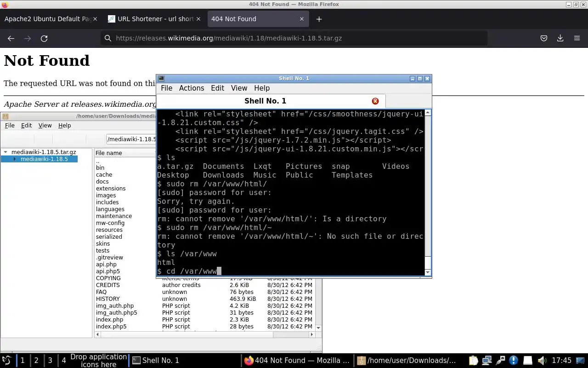588x368 pixels.
Task: Select the mediawiki-1.18.5.tar.gz tree root
Action: [44, 152]
